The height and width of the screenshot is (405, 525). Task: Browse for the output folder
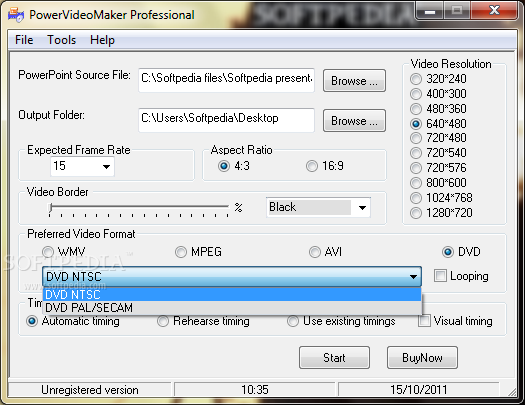(x=354, y=120)
